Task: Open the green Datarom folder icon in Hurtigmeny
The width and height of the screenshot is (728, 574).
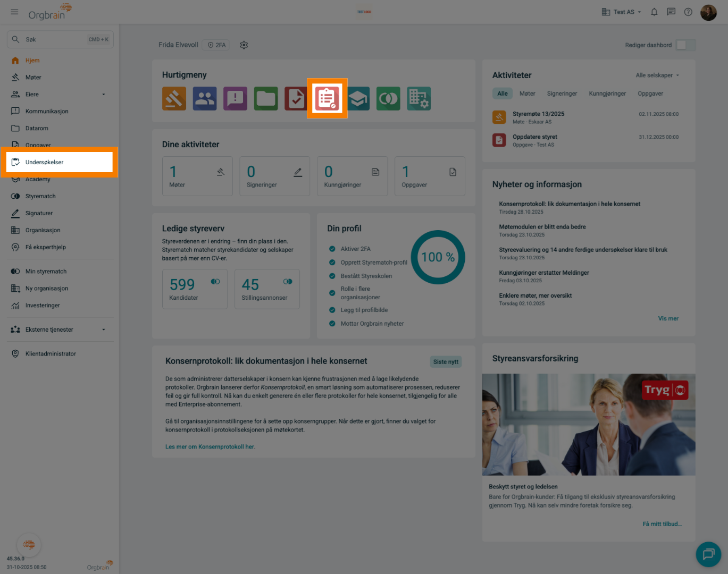Action: pos(266,98)
